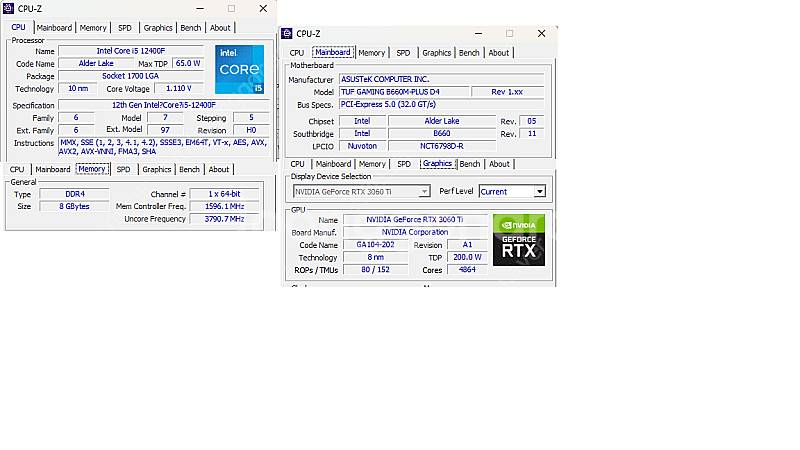This screenshot has width=800, height=450.
Task: Click the memory Size value 8 GBytes
Action: (x=74, y=206)
